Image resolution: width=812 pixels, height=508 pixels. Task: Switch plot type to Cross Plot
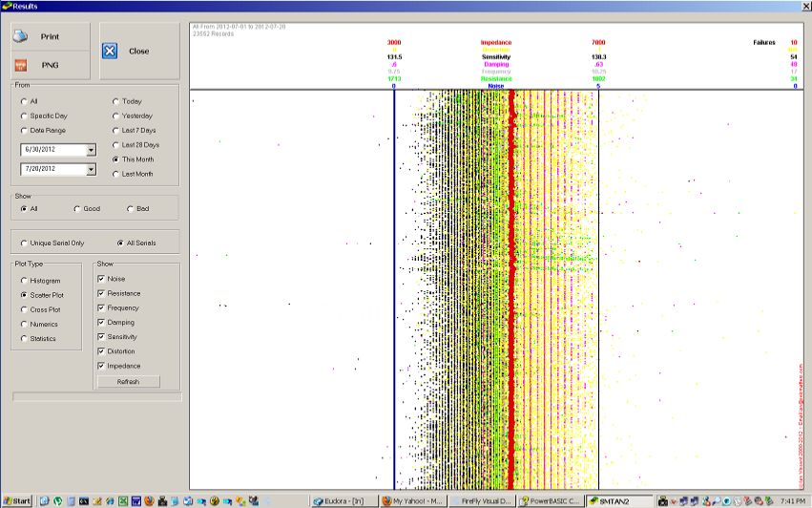pyautogui.click(x=24, y=309)
